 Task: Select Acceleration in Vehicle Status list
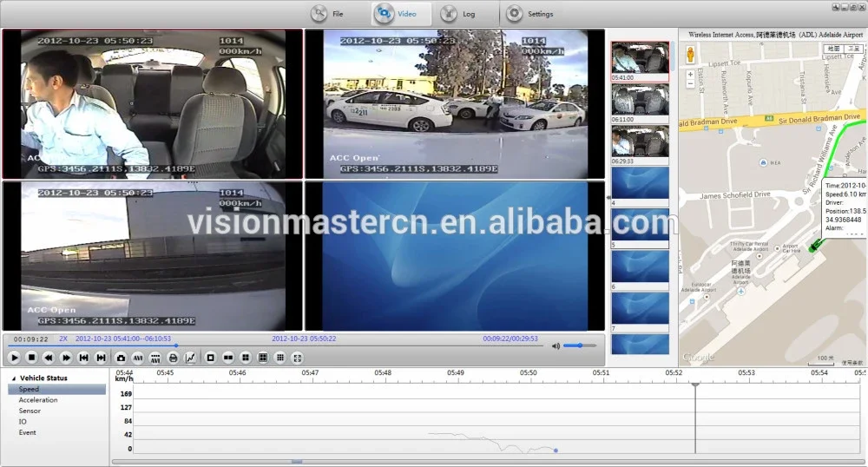[38, 400]
